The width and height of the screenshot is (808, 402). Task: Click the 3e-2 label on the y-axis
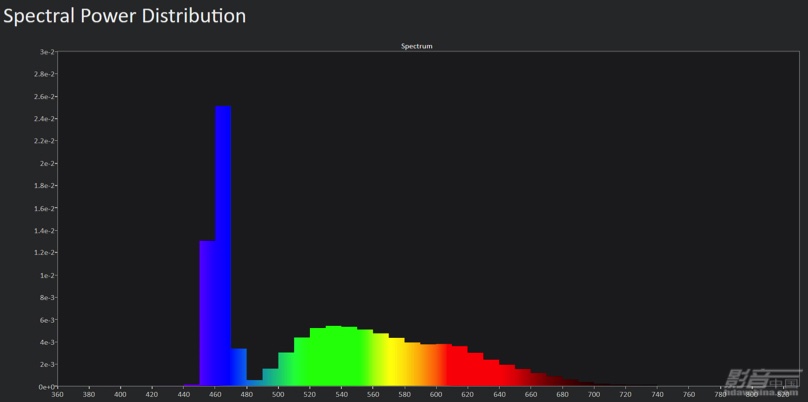(47, 52)
